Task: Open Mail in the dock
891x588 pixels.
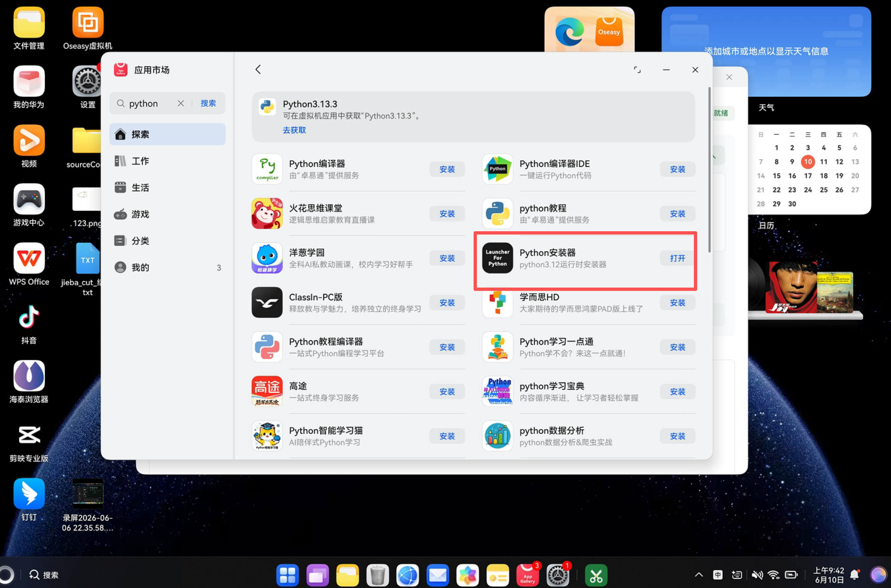Action: [438, 575]
